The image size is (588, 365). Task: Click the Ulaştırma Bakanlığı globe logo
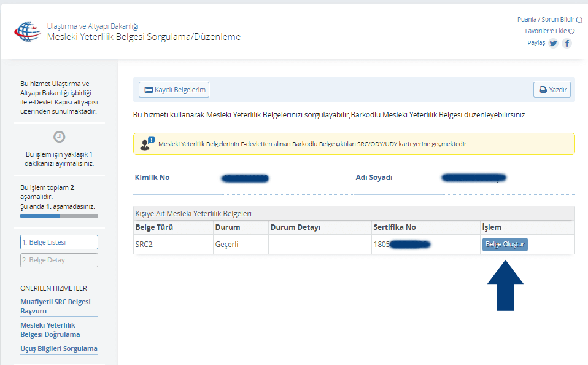[x=26, y=32]
